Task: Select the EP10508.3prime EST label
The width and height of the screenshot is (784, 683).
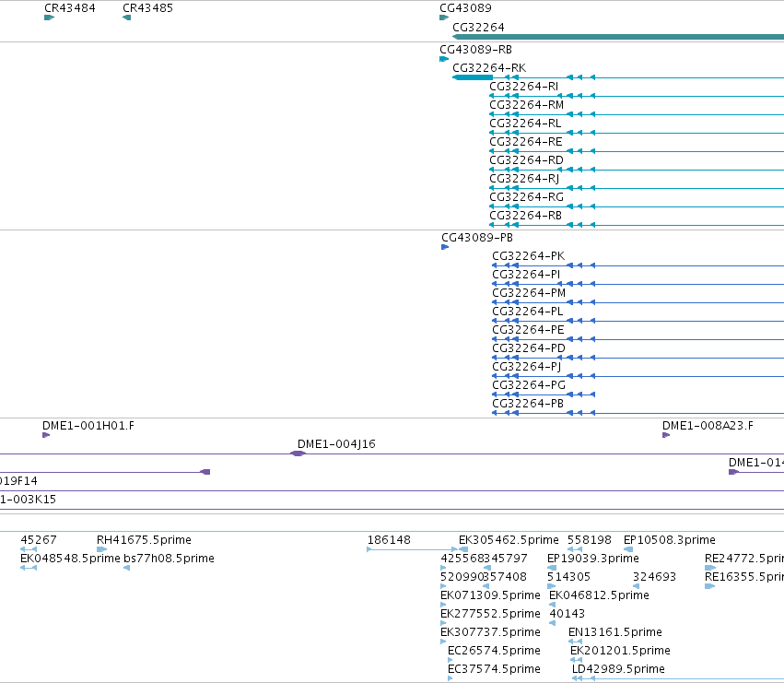Action: tap(670, 540)
